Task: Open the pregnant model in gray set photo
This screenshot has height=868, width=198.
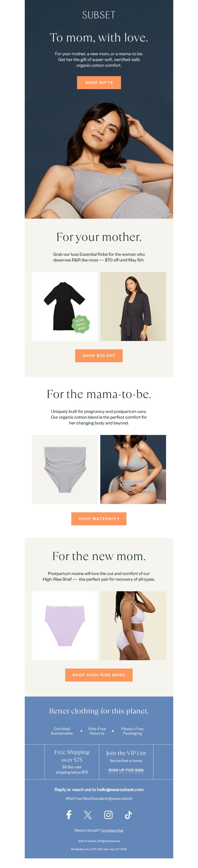Action: pyautogui.click(x=133, y=469)
